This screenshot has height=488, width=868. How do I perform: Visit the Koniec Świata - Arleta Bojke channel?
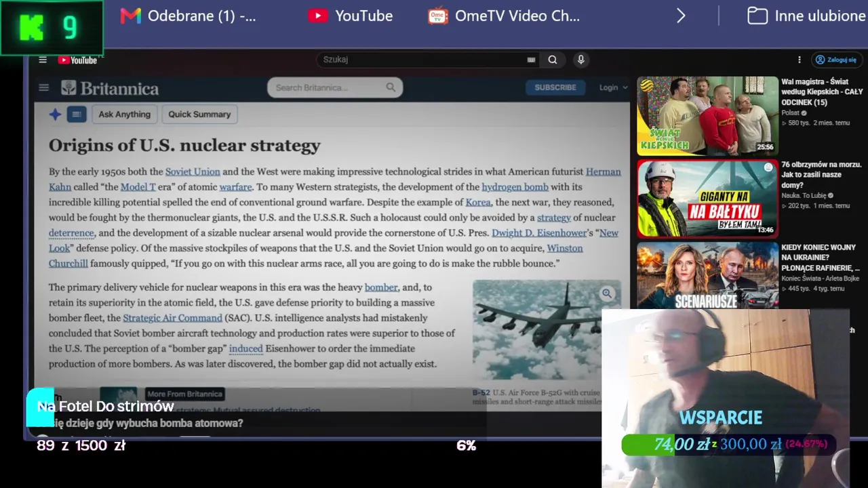click(x=820, y=279)
